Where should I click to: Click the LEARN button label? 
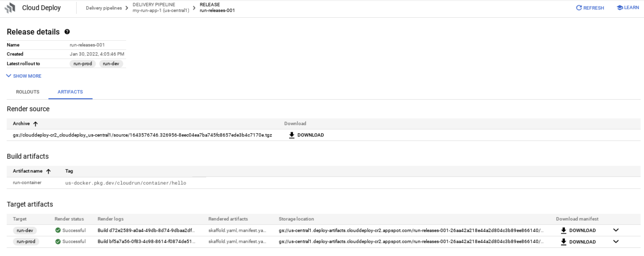coord(632,7)
